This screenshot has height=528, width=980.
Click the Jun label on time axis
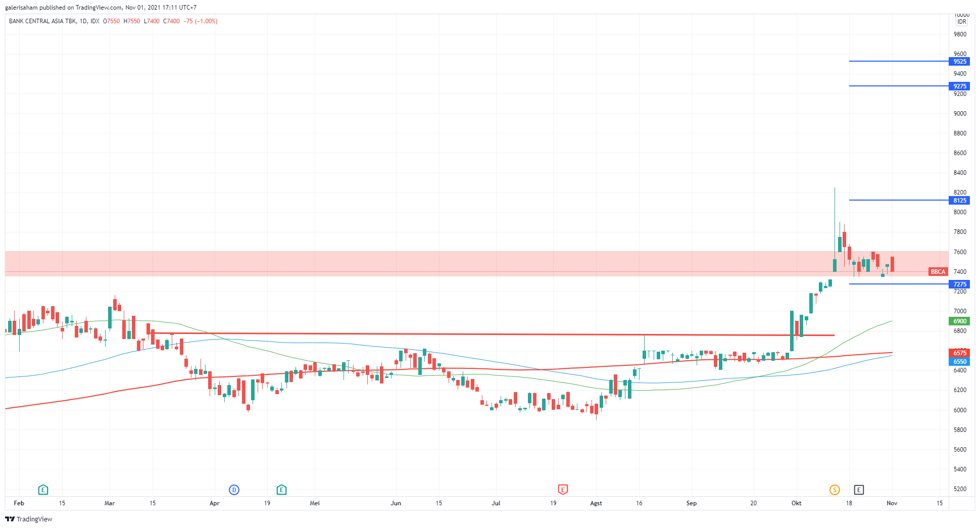[396, 503]
